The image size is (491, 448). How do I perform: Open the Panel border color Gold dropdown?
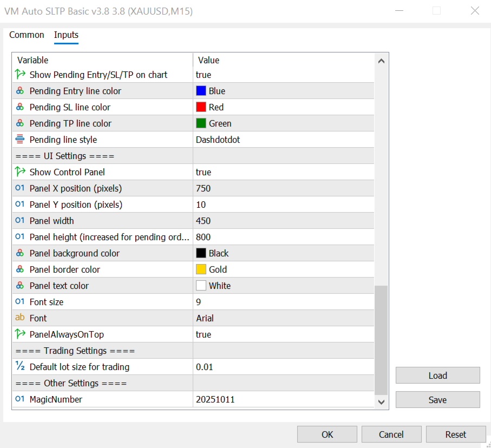tap(284, 269)
